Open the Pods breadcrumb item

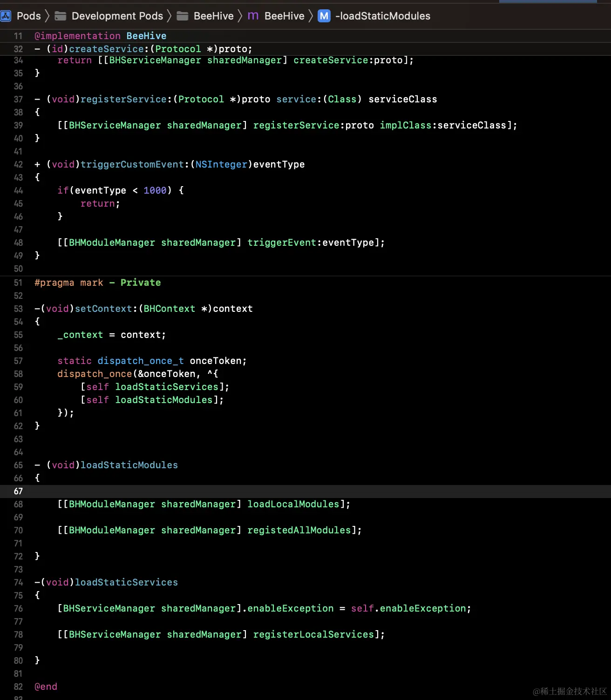tap(29, 16)
